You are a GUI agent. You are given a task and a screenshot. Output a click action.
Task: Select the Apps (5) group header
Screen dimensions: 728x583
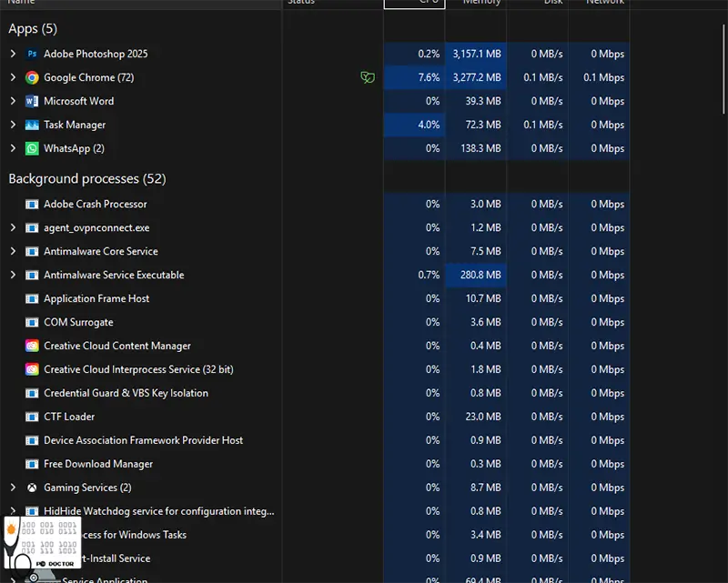(x=33, y=29)
